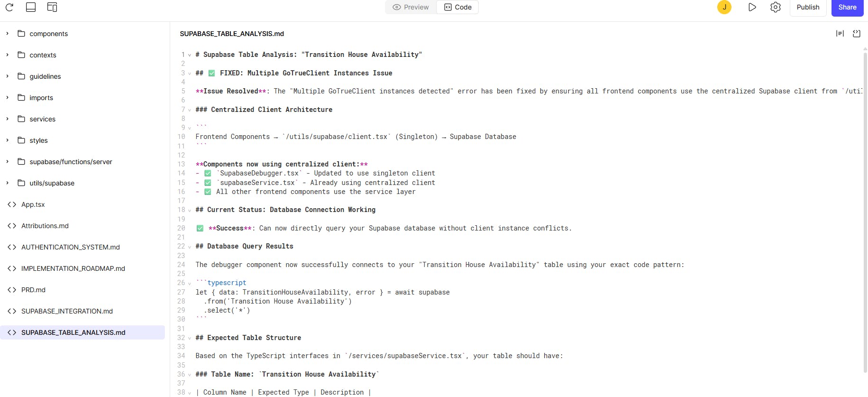The height and width of the screenshot is (397, 868).
Task: Click the 'Centralized Client Architecture' heading line
Action: (x=264, y=110)
